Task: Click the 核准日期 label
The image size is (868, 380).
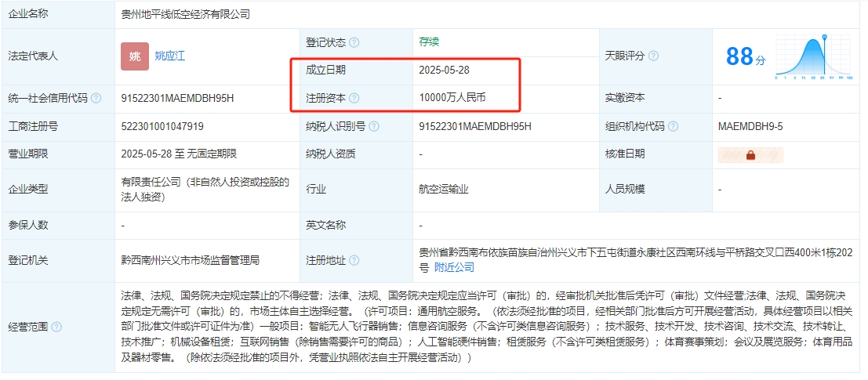Action: click(625, 155)
